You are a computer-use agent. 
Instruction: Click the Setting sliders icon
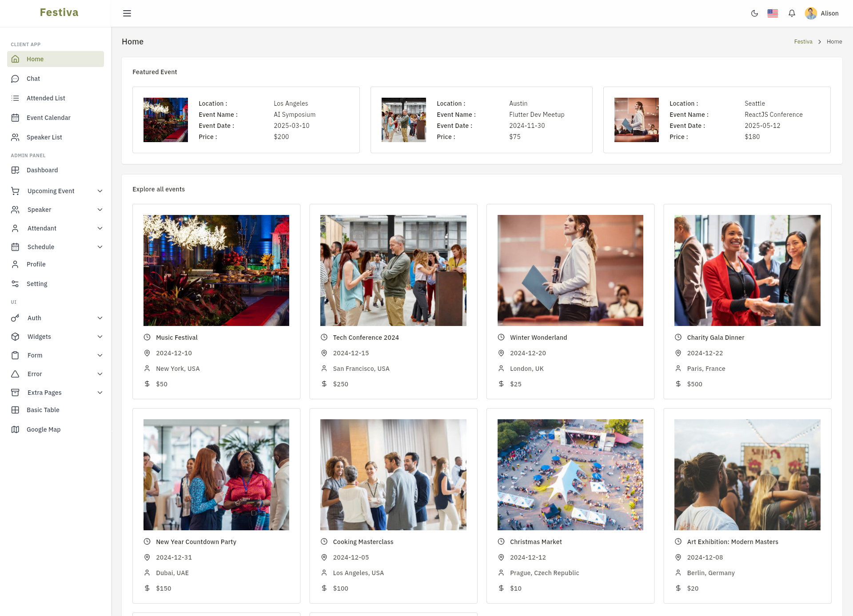(15, 284)
